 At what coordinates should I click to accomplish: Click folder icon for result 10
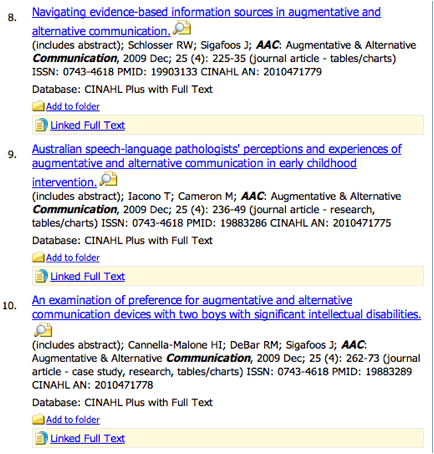click(x=38, y=419)
